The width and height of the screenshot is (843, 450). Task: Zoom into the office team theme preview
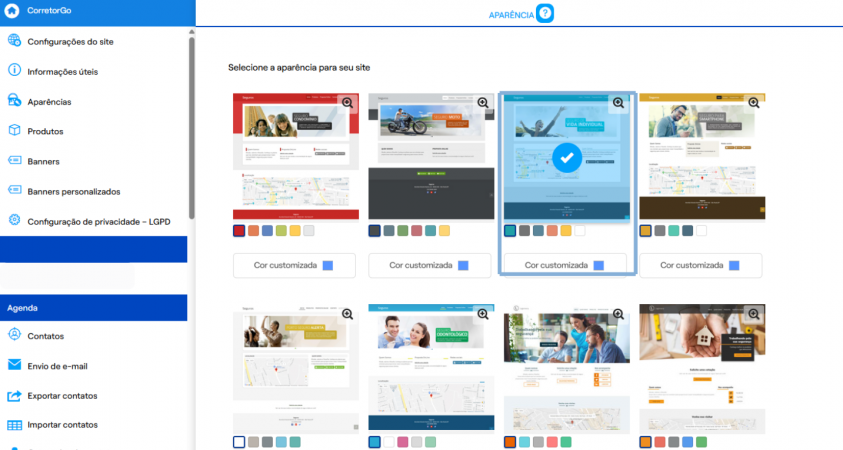click(619, 315)
